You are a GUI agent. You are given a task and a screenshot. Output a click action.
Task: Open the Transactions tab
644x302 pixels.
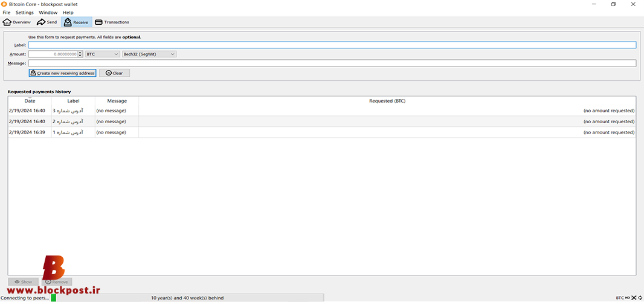click(x=112, y=22)
